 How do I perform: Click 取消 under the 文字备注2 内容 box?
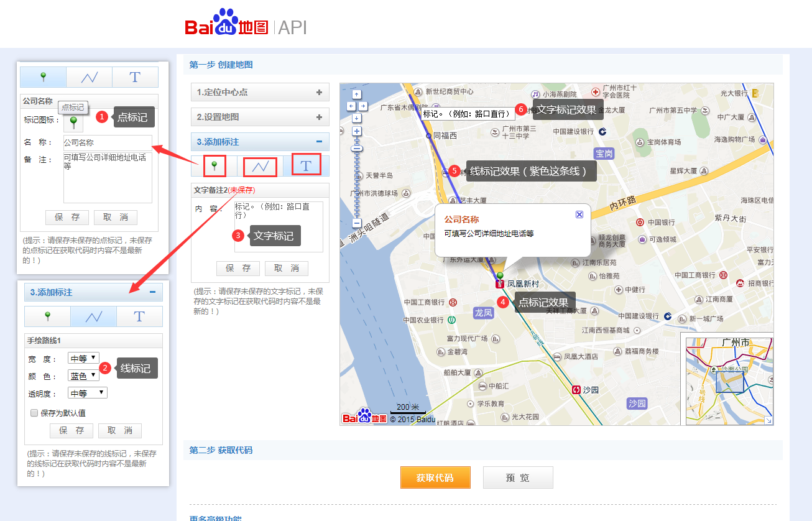[287, 269]
